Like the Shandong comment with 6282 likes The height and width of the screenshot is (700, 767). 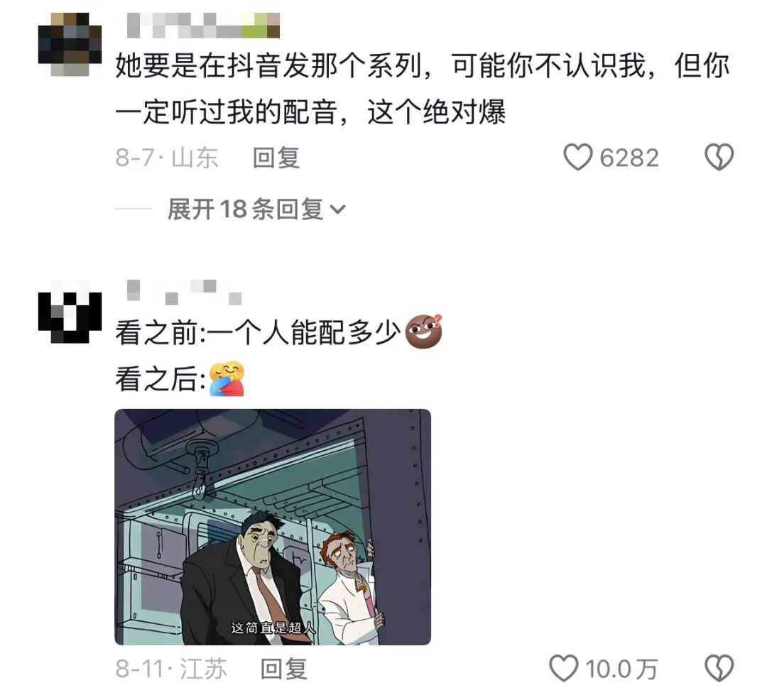point(577,158)
